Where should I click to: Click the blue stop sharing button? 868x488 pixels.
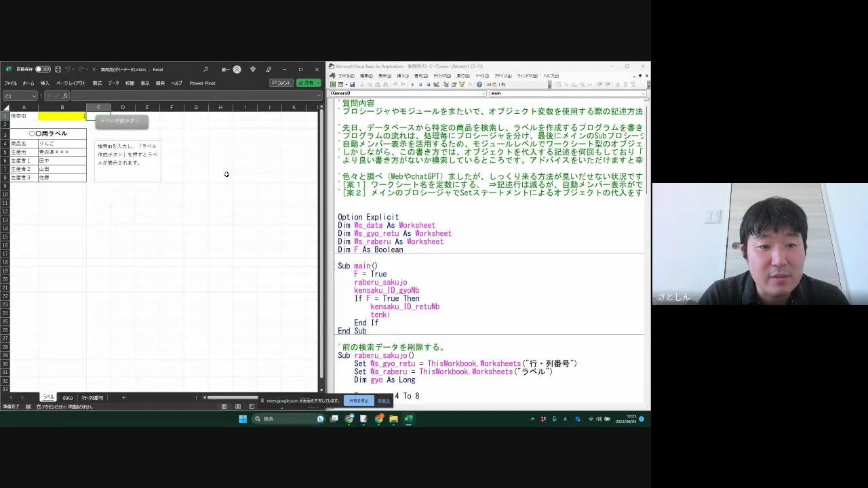[x=359, y=401]
